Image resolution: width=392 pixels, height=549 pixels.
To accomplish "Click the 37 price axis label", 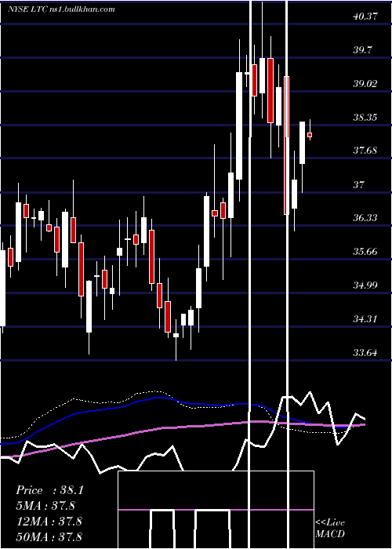I will 359,184.
